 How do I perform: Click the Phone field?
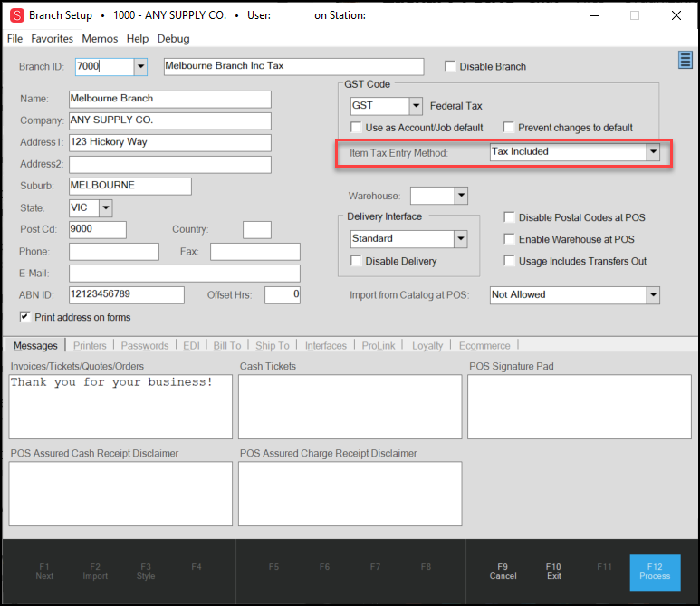[114, 252]
